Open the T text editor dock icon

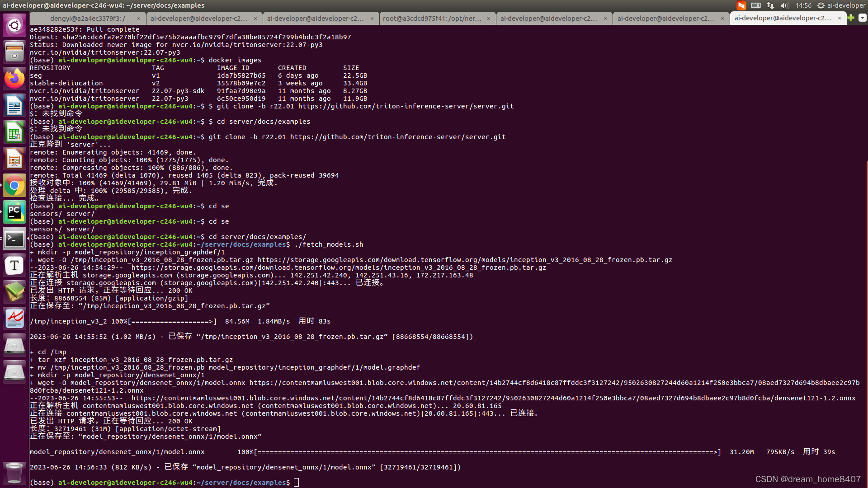pyautogui.click(x=14, y=265)
